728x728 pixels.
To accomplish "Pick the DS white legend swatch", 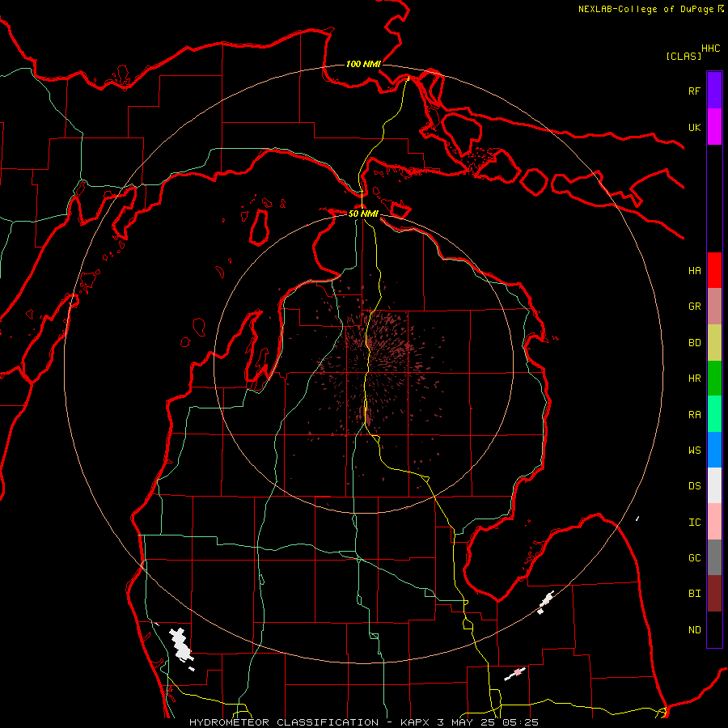I will (x=714, y=485).
